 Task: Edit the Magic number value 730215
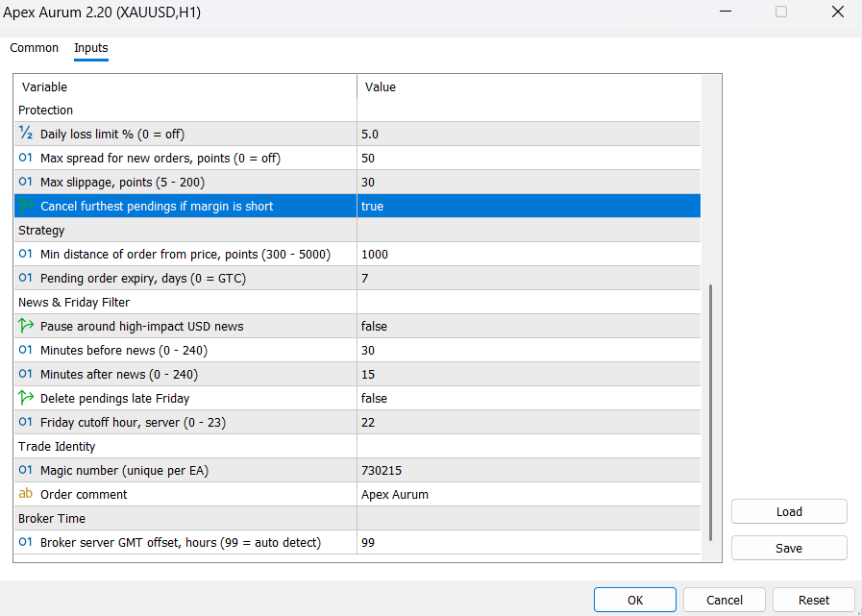(529, 470)
